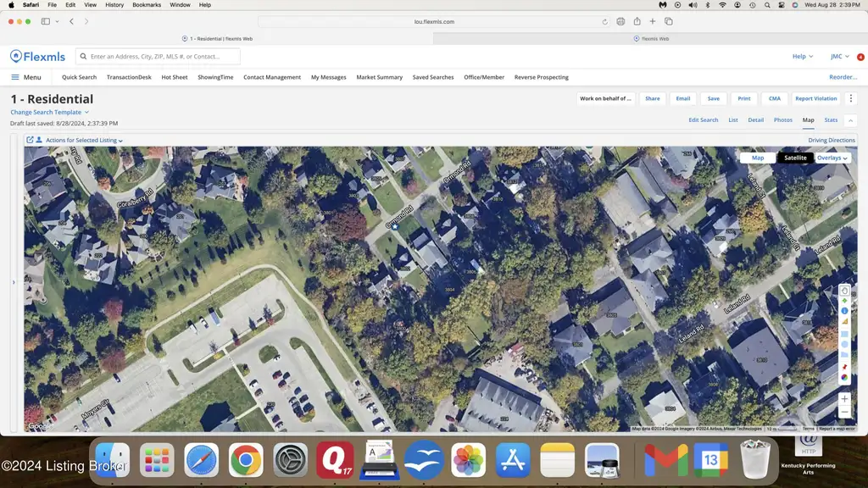Click the Reorder link
Screen dimensions: 868x488
(843, 77)
